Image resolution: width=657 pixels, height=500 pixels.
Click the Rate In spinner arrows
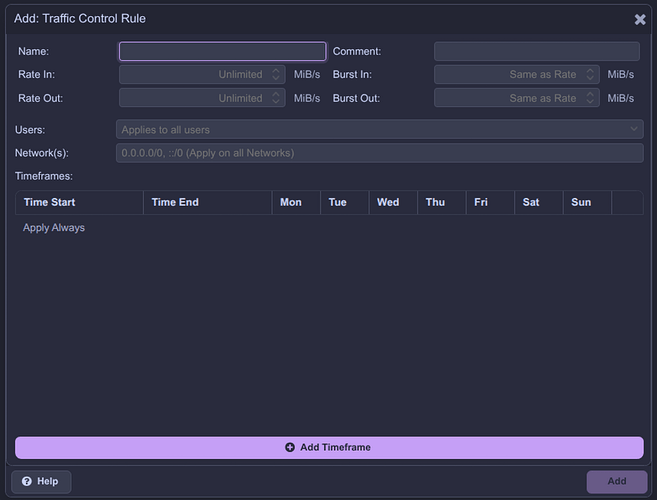click(276, 75)
